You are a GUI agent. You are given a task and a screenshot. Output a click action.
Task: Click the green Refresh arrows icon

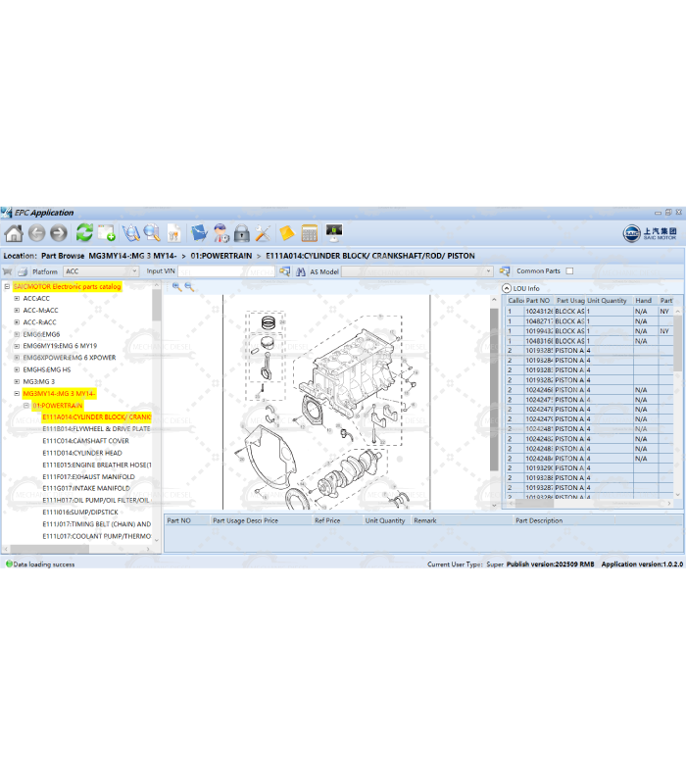85,233
